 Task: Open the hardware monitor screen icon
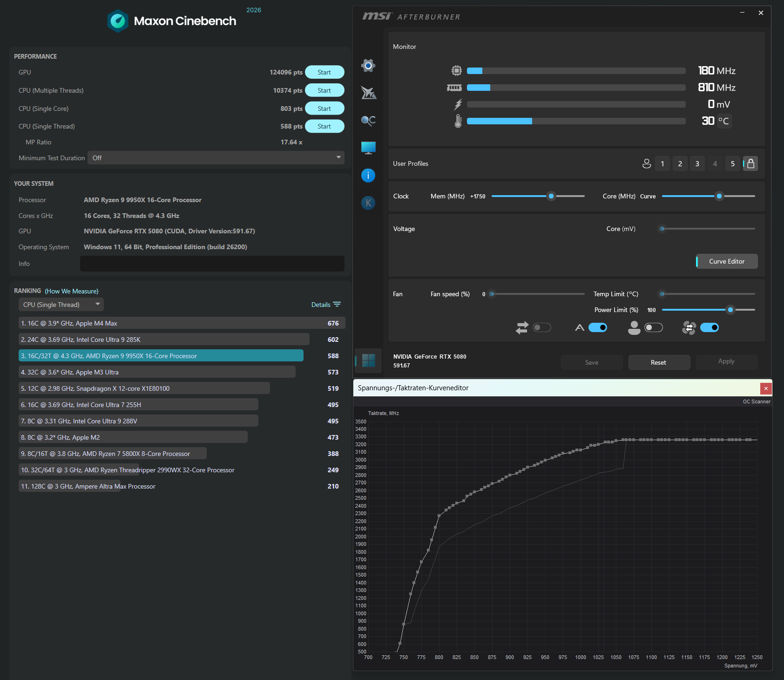[x=368, y=148]
